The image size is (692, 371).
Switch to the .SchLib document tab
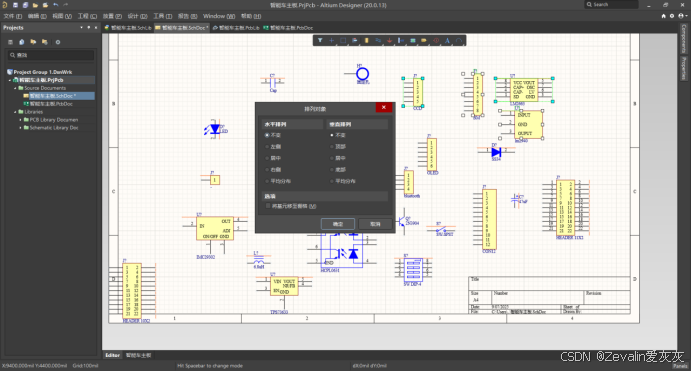pos(128,27)
